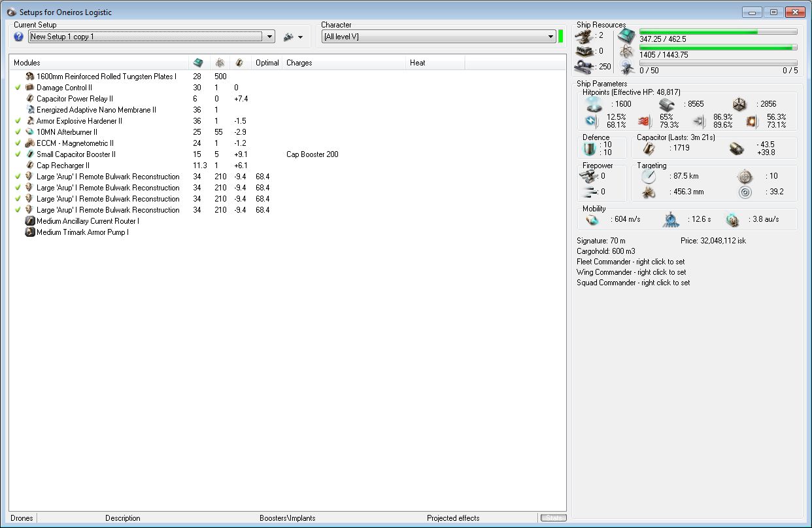812x528 pixels.
Task: Open the Projected effects tab
Action: click(453, 518)
